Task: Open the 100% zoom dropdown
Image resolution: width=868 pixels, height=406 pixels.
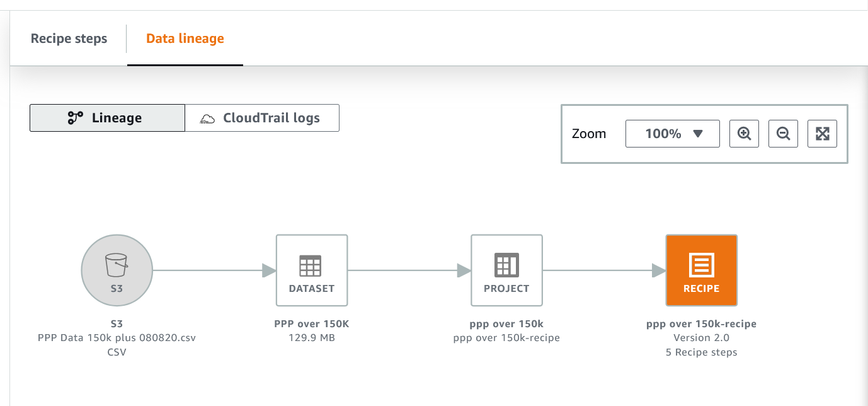Action: [x=672, y=134]
